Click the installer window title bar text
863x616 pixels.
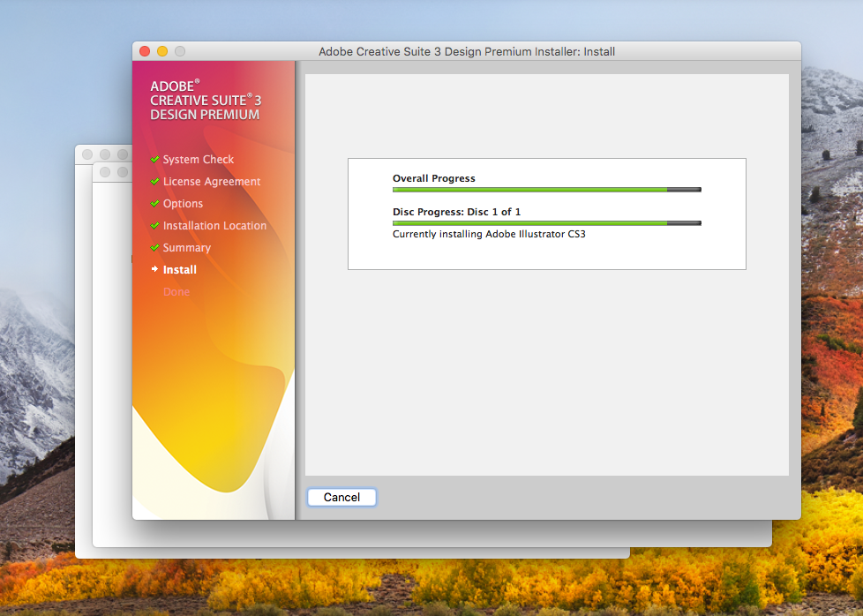pos(467,51)
